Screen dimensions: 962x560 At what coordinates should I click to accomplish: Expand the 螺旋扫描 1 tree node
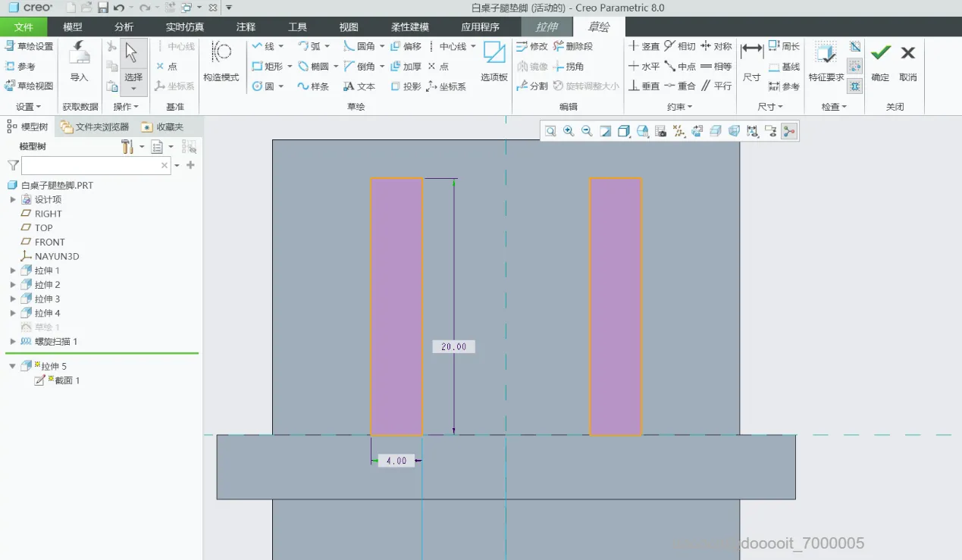click(x=13, y=342)
